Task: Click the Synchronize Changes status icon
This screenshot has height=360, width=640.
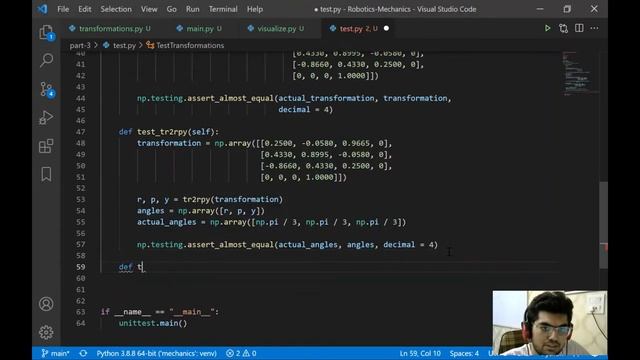Action: (83, 353)
